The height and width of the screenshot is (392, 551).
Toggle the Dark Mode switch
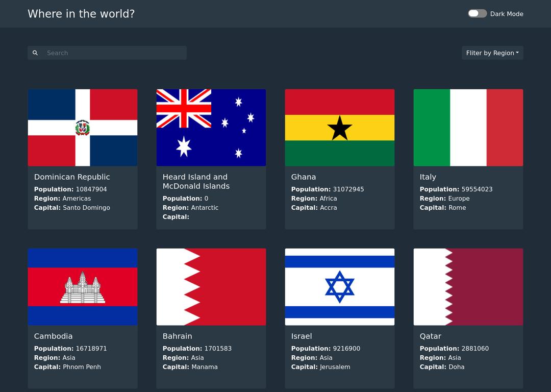[x=477, y=14]
